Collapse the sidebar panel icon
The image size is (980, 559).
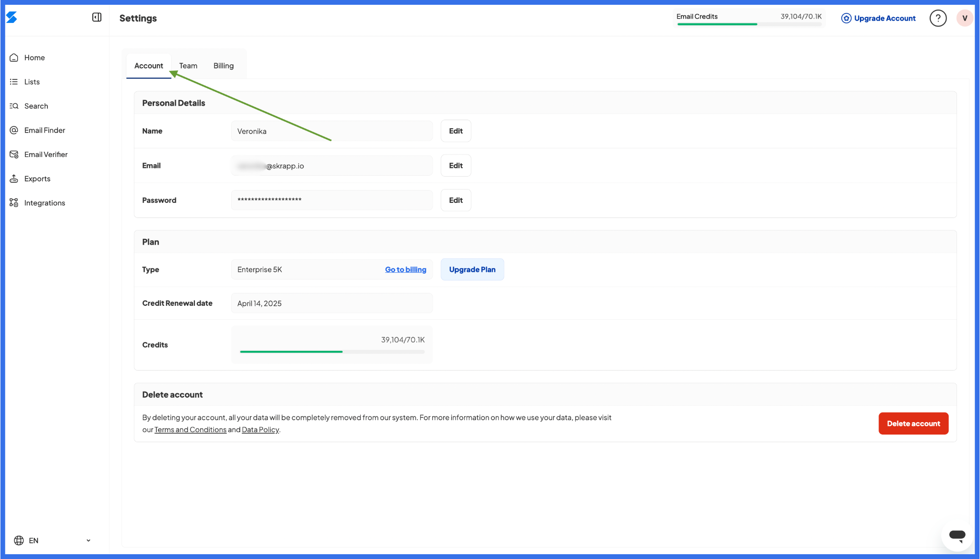click(x=97, y=17)
